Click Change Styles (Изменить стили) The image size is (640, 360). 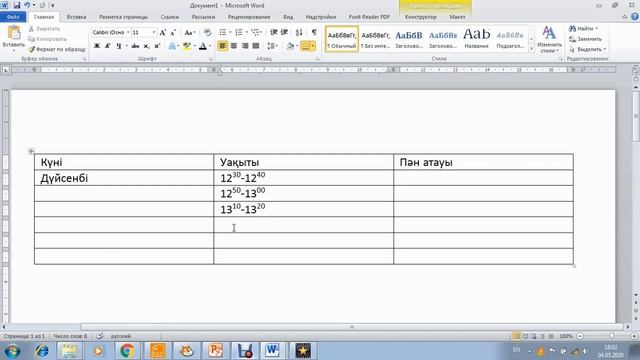(x=549, y=40)
